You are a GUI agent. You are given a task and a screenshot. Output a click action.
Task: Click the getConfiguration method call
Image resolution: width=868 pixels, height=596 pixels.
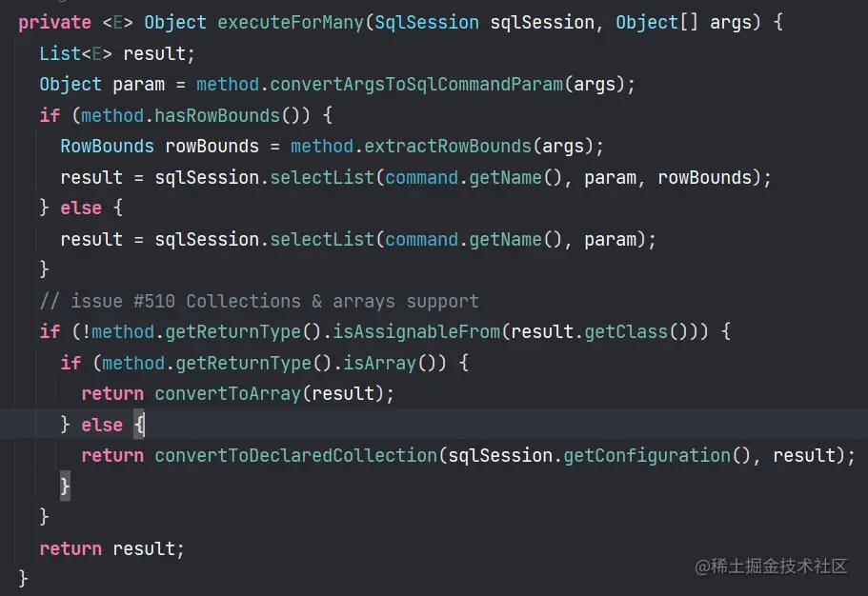pyautogui.click(x=646, y=455)
